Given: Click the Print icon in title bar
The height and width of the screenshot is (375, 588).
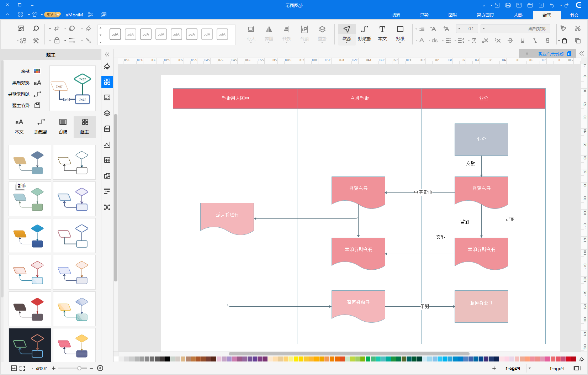Looking at the screenshot, I should pyautogui.click(x=508, y=5).
